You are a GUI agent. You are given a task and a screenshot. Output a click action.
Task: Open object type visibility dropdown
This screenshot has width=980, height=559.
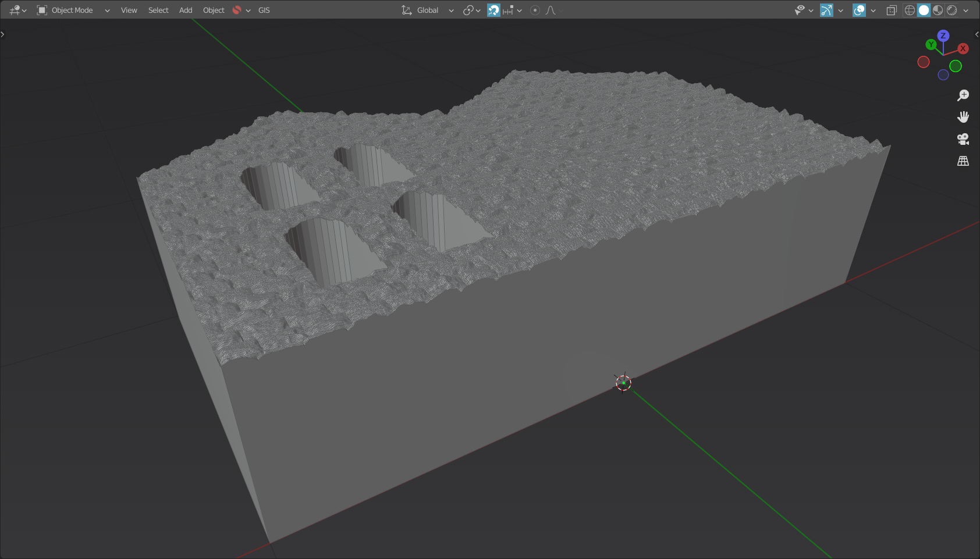[804, 10]
